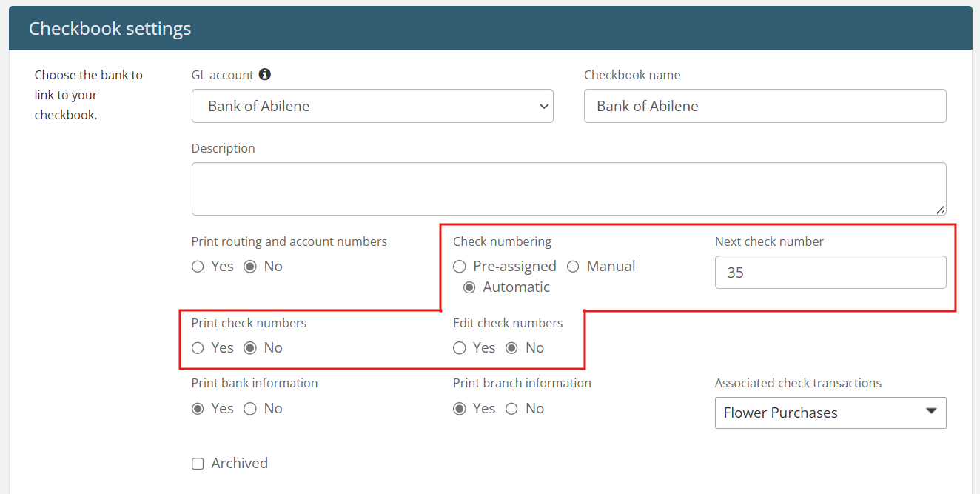Select No for Print branch information
The image size is (980, 494).
(511, 409)
